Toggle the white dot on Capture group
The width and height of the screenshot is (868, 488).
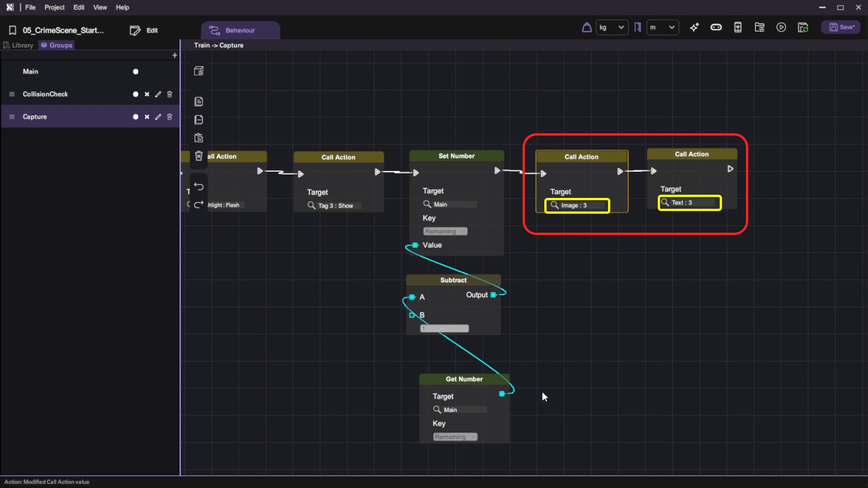pos(135,117)
